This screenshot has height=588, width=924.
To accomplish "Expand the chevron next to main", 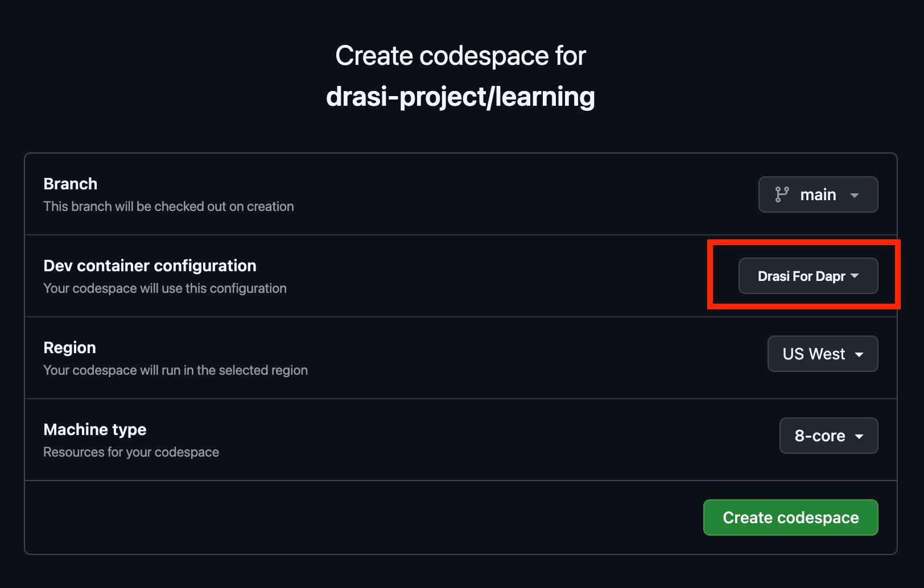I will pos(855,195).
